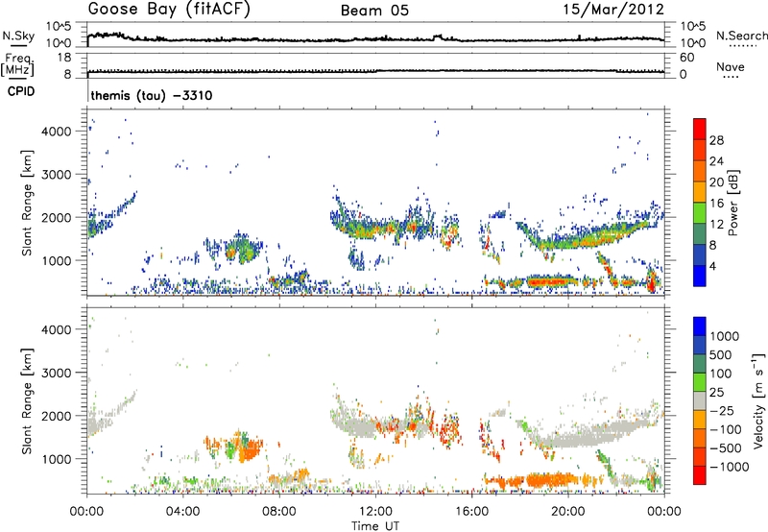Click the N.Search legend label
This screenshot has height=532, width=768.
click(x=742, y=36)
